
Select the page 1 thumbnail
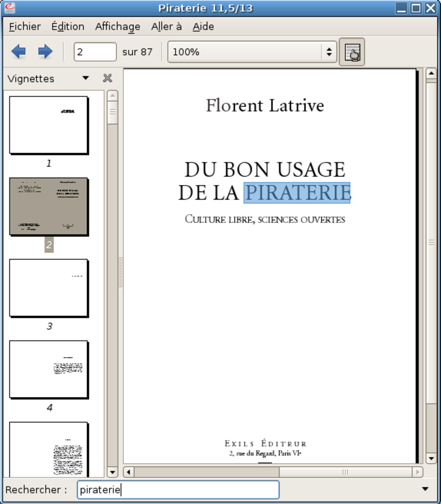coord(49,125)
